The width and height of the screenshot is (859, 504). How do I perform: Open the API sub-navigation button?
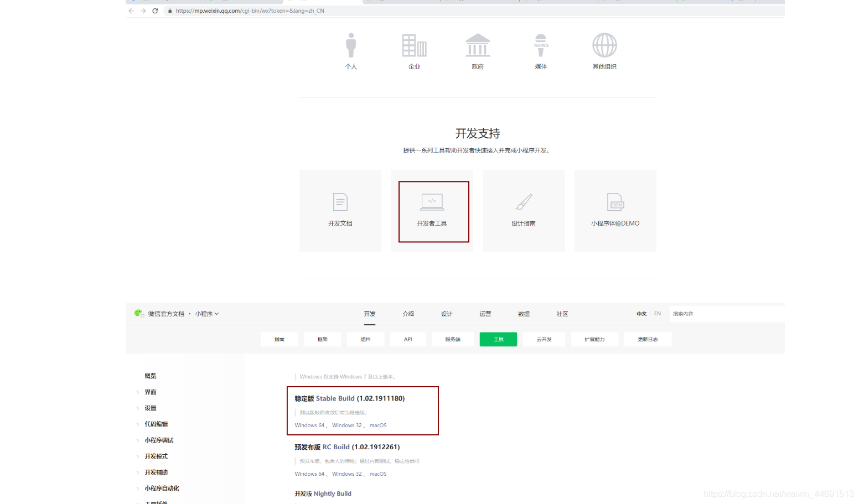pyautogui.click(x=408, y=339)
